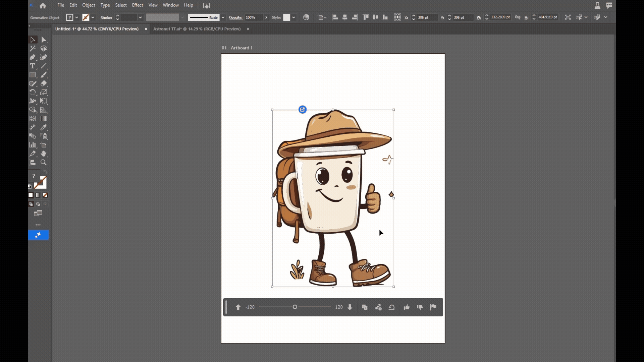Select the Type tool
The height and width of the screenshot is (362, 644).
click(33, 66)
